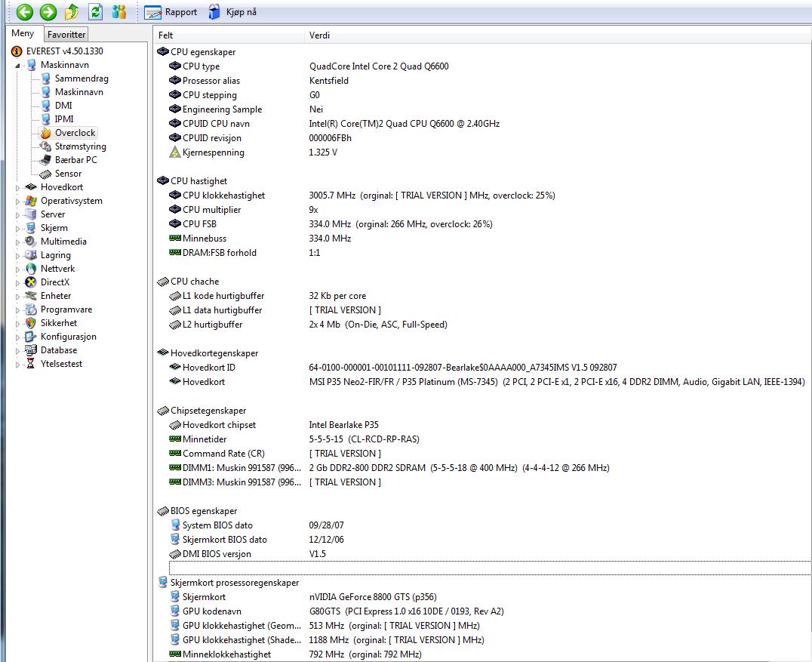Select the EVEREST v4.50.1330 root node

(64, 51)
